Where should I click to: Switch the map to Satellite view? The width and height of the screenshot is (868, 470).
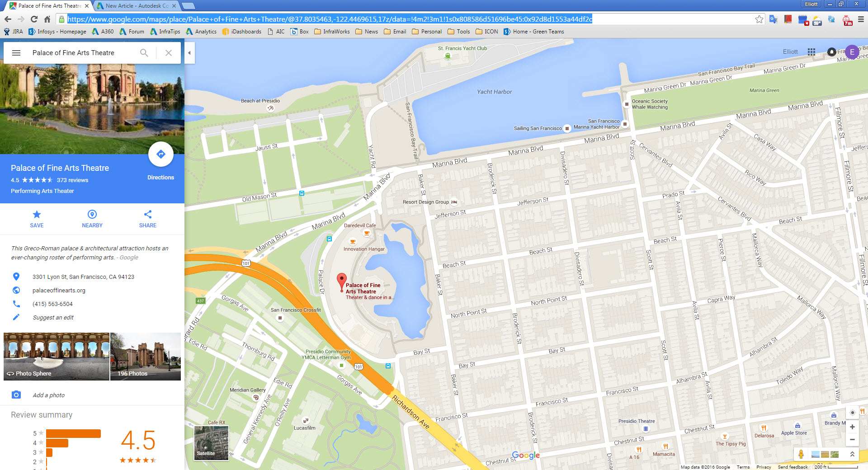[211, 443]
